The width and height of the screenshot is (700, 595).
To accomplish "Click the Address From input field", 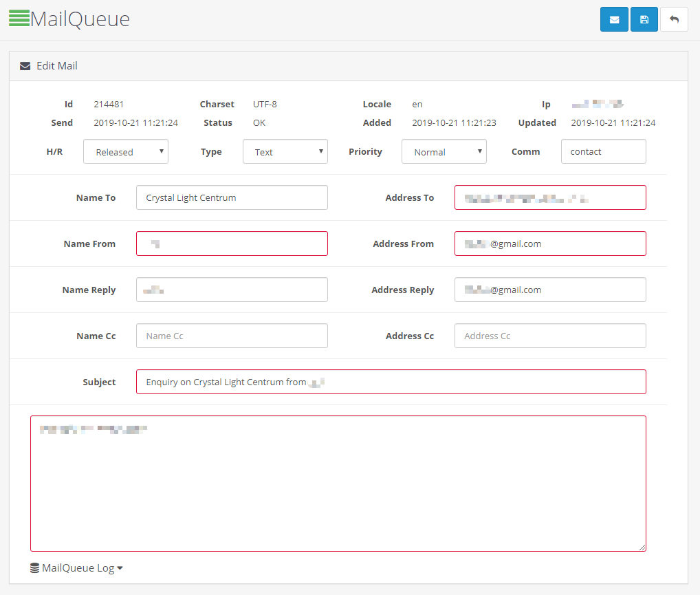I will coord(550,244).
